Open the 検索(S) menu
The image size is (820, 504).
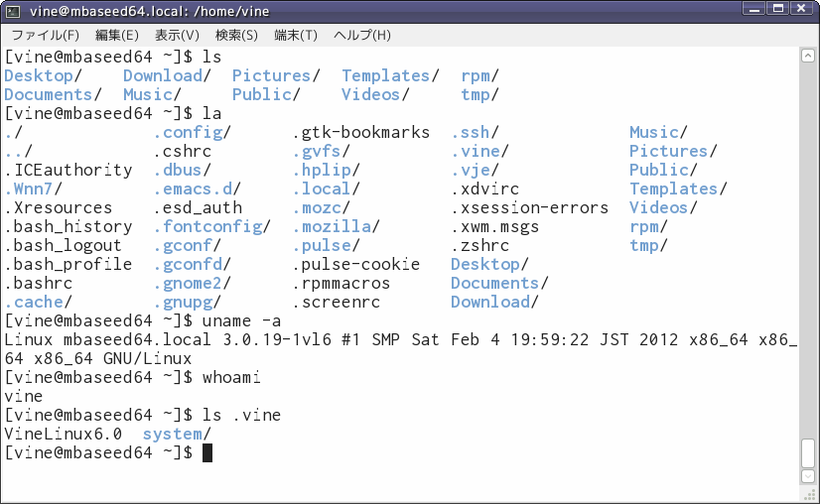point(237,35)
